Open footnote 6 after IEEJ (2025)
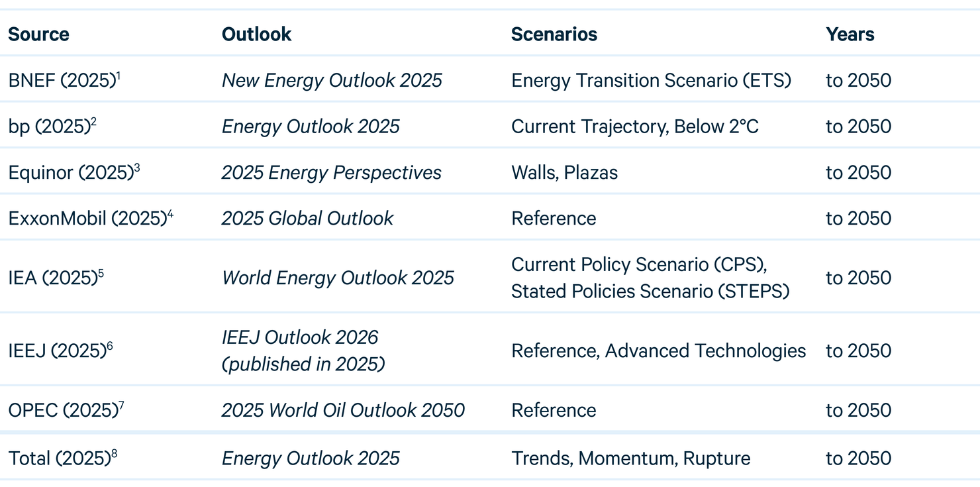The width and height of the screenshot is (980, 487). 110,346
